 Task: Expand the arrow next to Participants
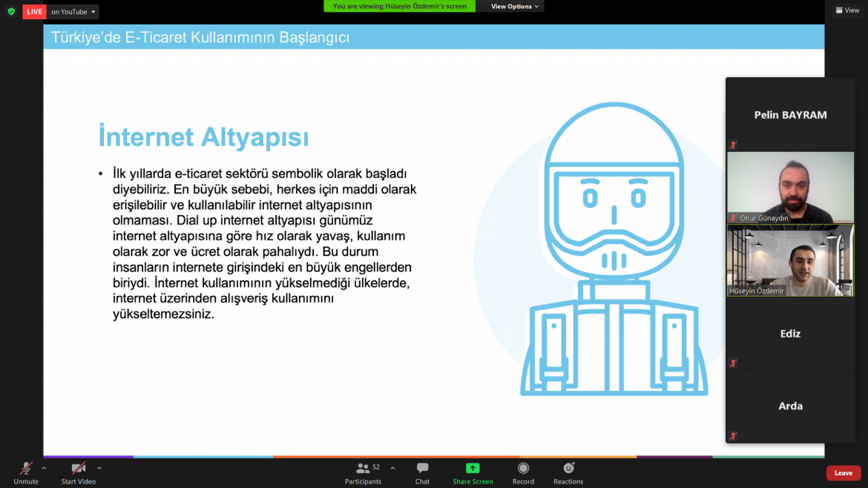pos(392,468)
